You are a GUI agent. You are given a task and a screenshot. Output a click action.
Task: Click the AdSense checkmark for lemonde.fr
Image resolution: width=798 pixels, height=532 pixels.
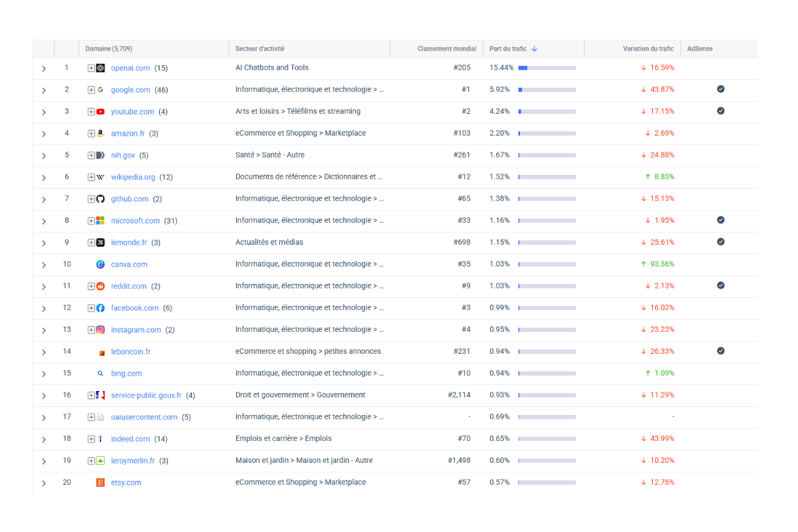click(x=720, y=242)
